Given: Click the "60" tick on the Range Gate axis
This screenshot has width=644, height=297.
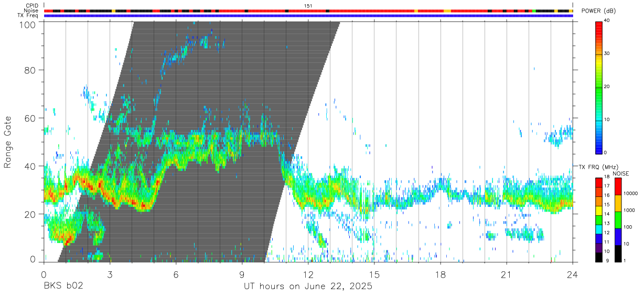Looking at the screenshot, I should pos(30,118).
